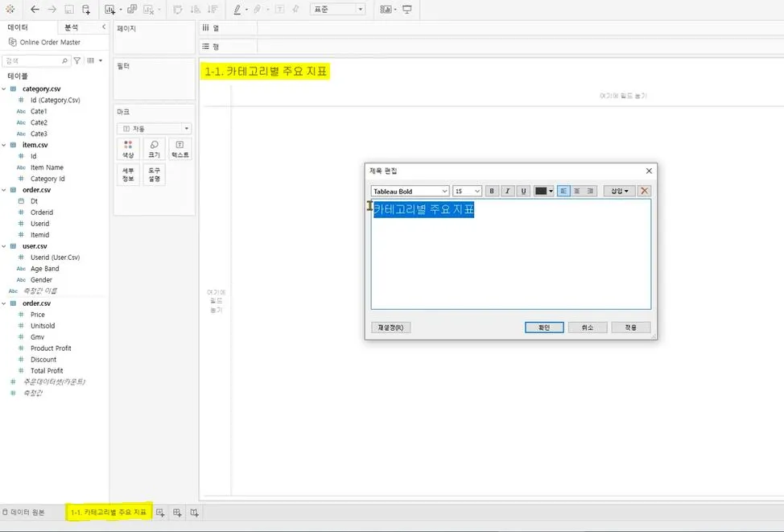Select the Product Profit field
784x532 pixels.
coord(51,348)
